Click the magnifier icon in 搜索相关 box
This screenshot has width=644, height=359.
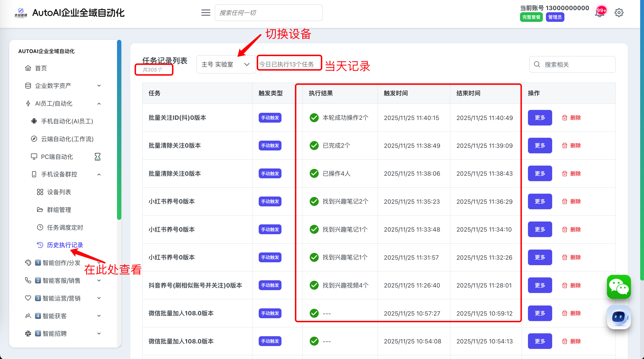(537, 65)
